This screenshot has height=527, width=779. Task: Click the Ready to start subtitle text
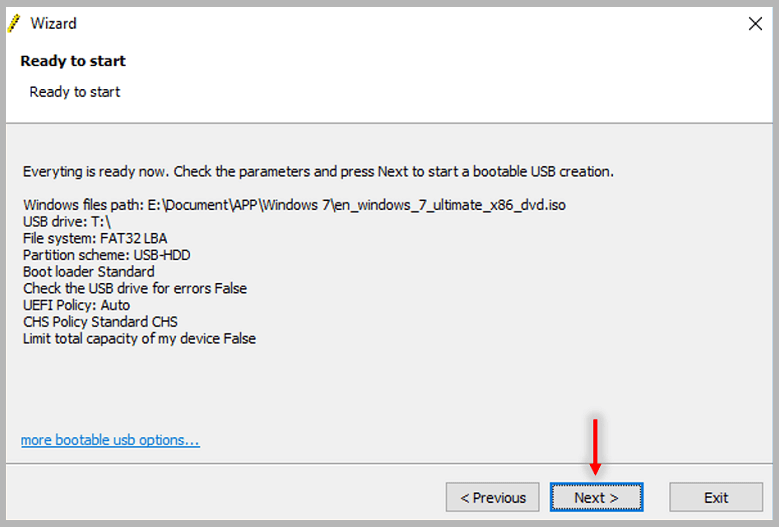(x=75, y=92)
